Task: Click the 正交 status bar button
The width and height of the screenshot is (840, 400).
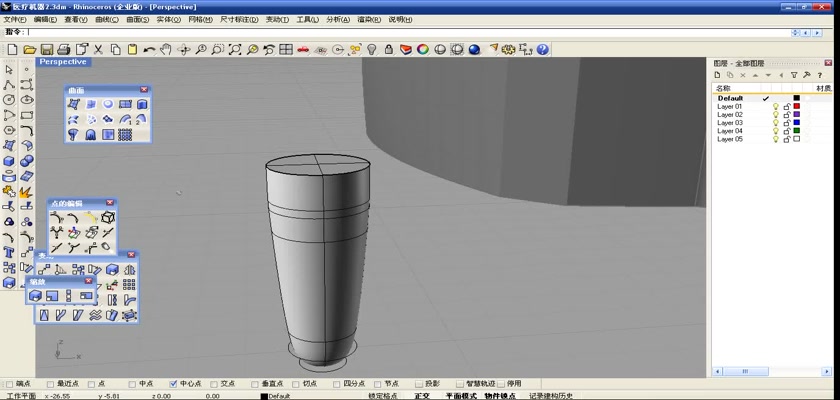Action: 421,395
